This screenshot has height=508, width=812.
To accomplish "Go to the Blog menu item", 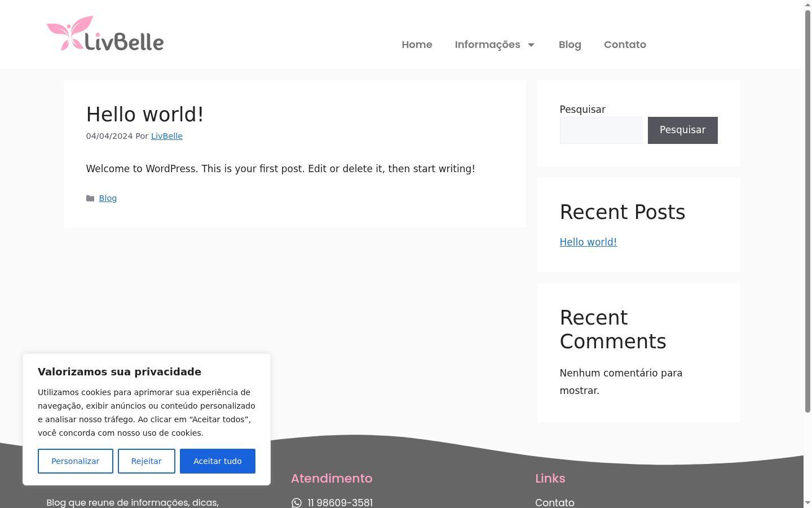I will pyautogui.click(x=570, y=45).
